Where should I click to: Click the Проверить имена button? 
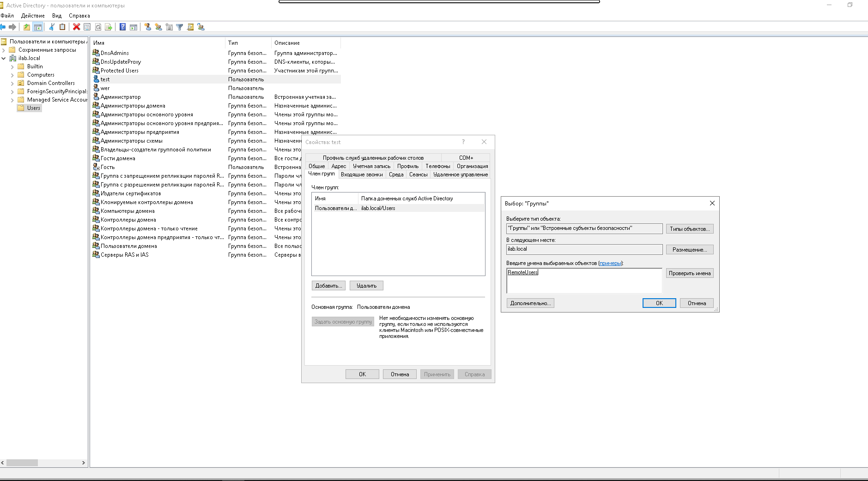click(x=690, y=273)
